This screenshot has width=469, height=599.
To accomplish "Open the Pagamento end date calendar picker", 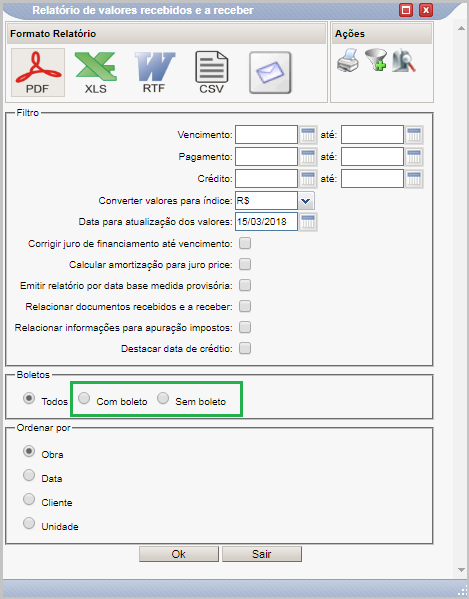I will pos(414,157).
